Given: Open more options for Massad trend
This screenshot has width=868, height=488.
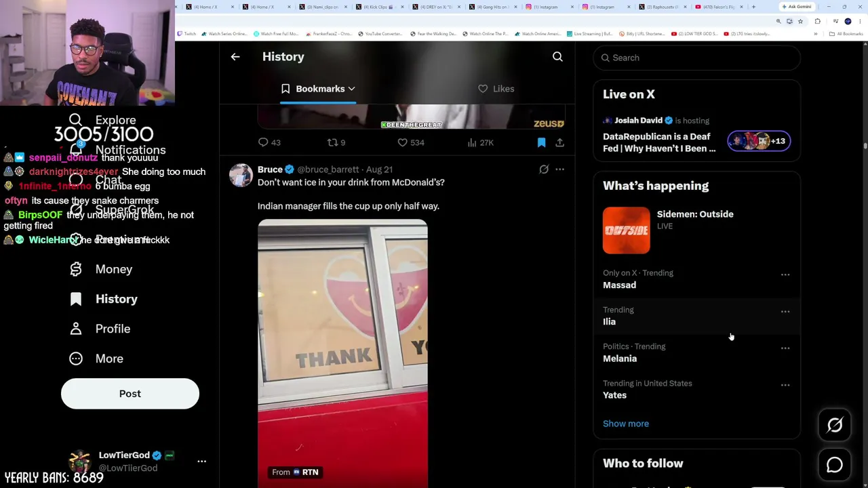Looking at the screenshot, I should click(x=785, y=274).
